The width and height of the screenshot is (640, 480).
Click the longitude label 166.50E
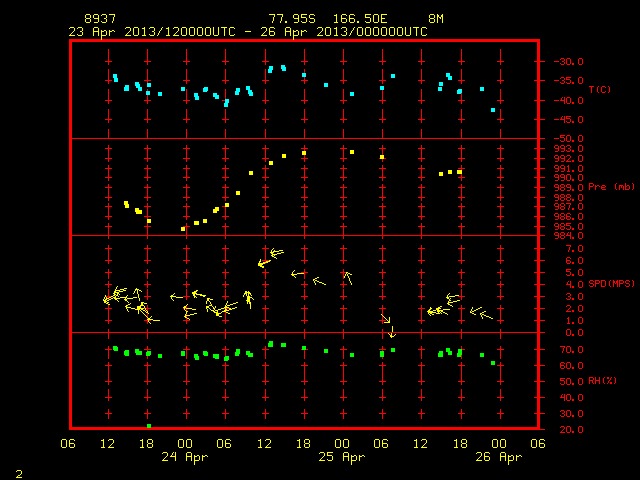360,19
